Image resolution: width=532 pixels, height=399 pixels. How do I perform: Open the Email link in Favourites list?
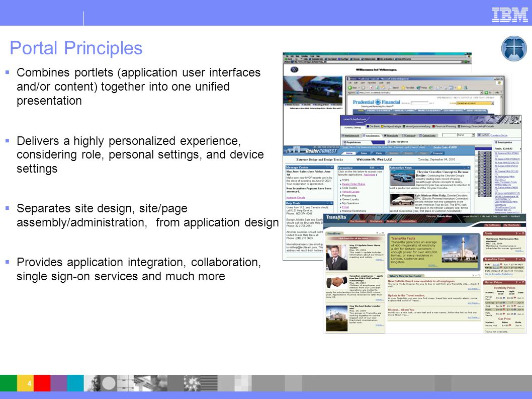(345, 207)
